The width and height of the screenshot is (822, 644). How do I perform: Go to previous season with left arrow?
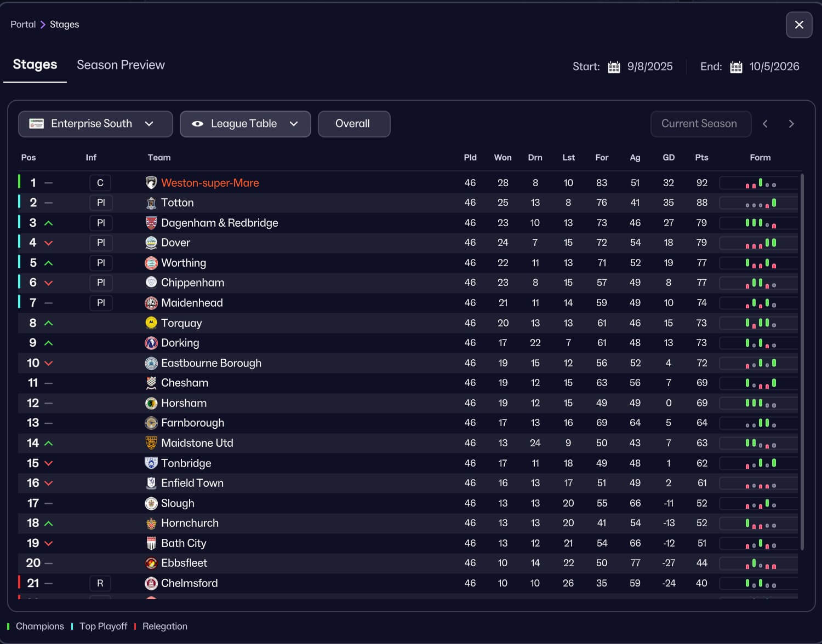[x=765, y=124]
